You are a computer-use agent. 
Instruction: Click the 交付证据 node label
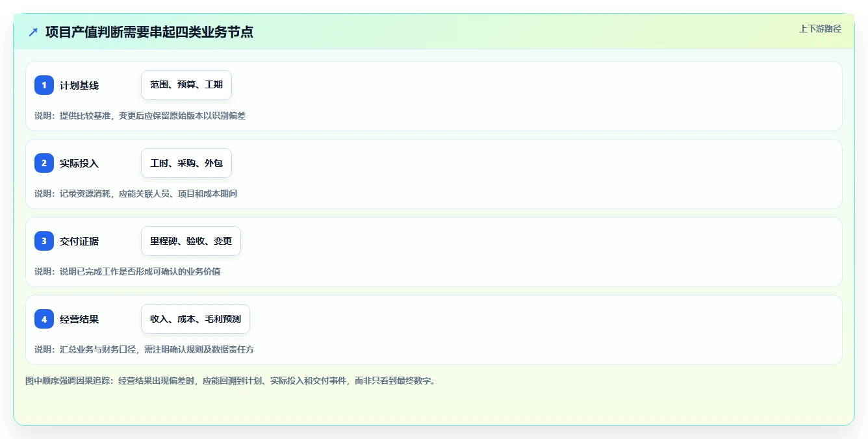pos(79,241)
